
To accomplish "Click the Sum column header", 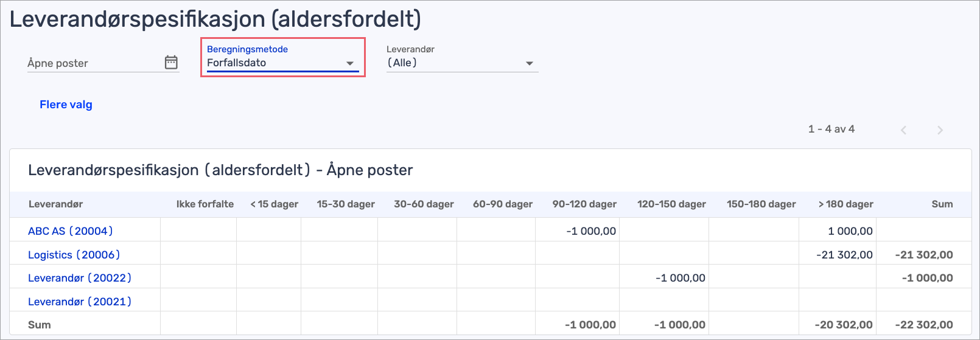I will [x=942, y=204].
